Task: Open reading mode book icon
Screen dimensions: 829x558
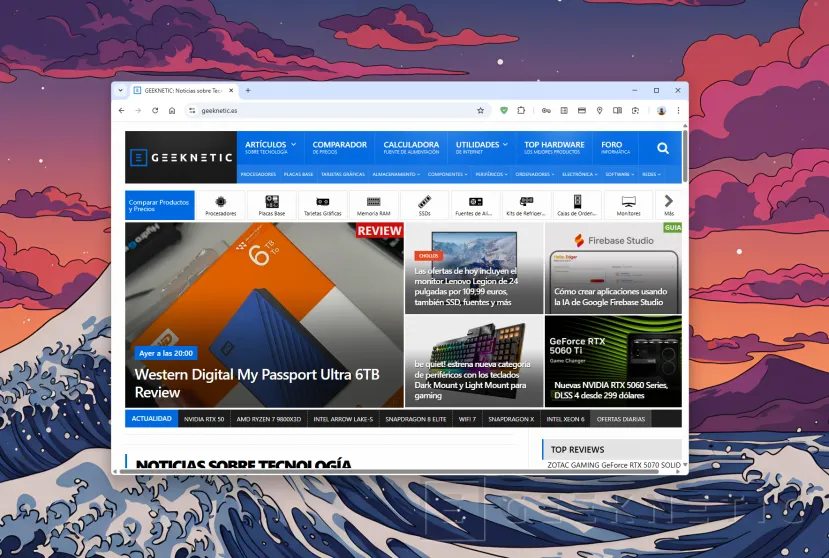Action: [x=617, y=111]
